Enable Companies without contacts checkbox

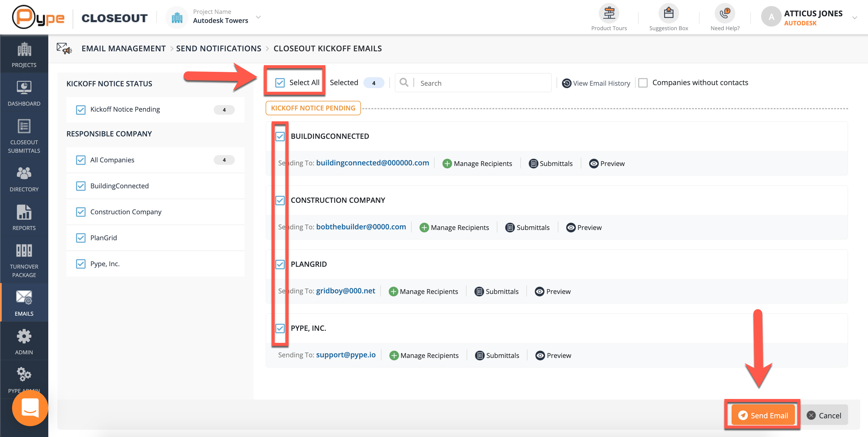click(643, 83)
